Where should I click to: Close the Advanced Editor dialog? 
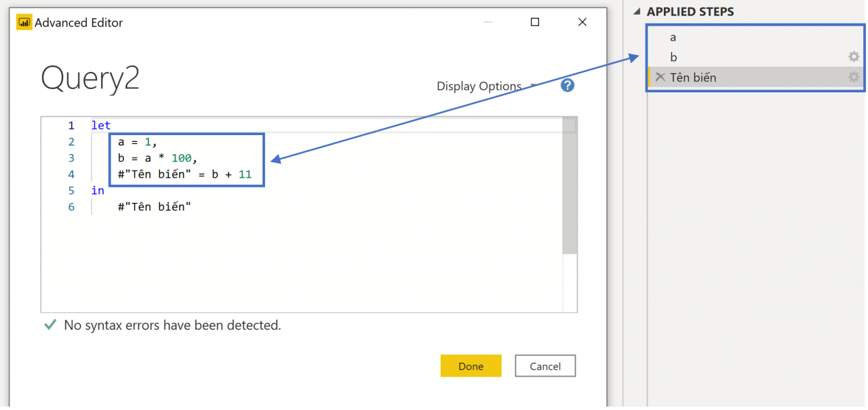tap(582, 22)
